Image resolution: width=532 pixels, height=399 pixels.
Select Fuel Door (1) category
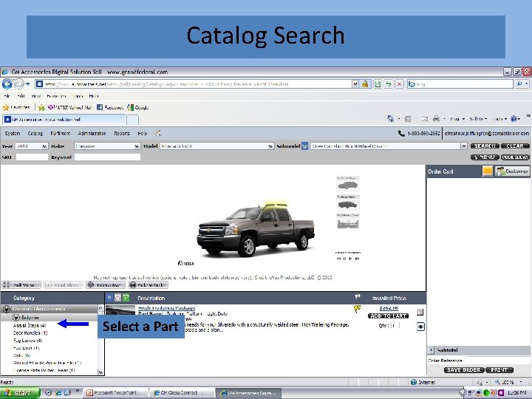pos(27,348)
